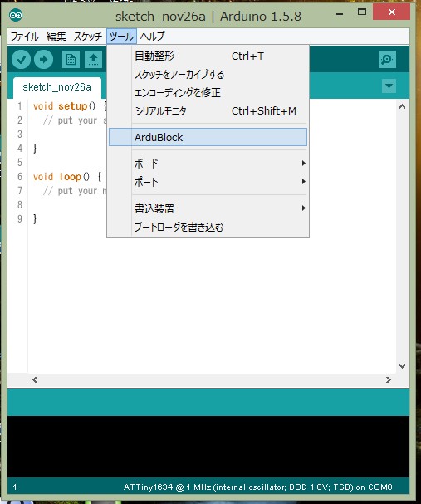Click the black console output area
Viewport: 421px width, 504px height.
208,447
